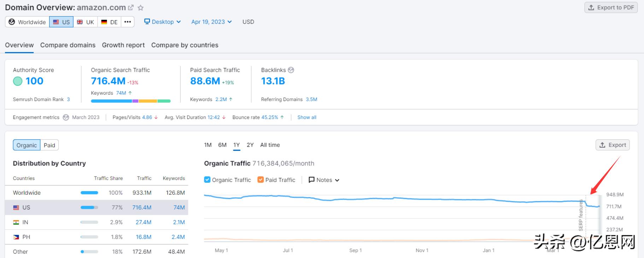Select the UK flag database button

(x=86, y=22)
